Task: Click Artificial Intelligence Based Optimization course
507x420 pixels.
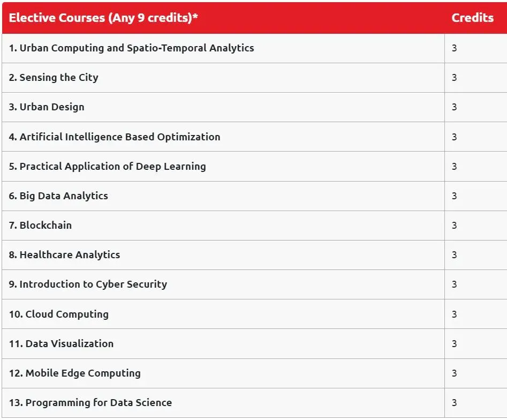Action: tap(114, 137)
